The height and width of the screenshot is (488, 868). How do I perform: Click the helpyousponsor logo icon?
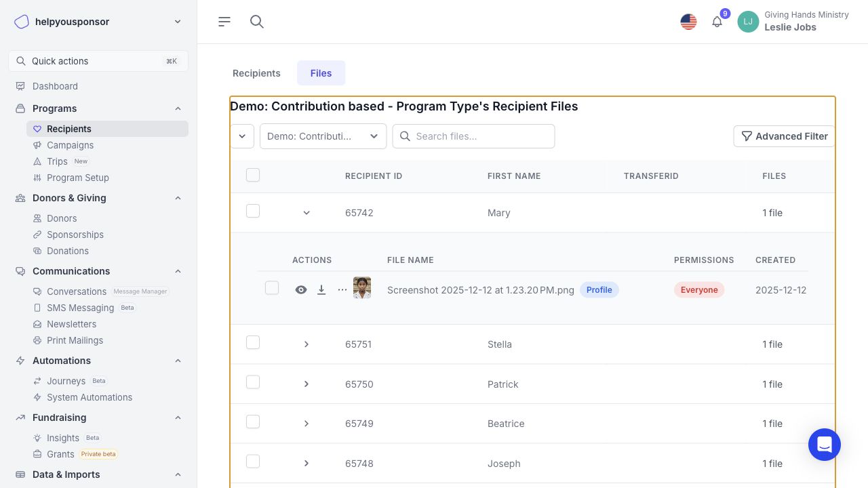(x=22, y=22)
